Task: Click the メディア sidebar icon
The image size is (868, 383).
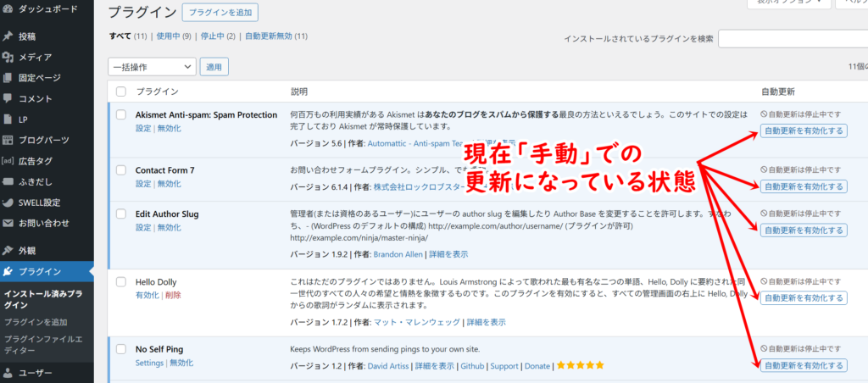Action: [8, 57]
